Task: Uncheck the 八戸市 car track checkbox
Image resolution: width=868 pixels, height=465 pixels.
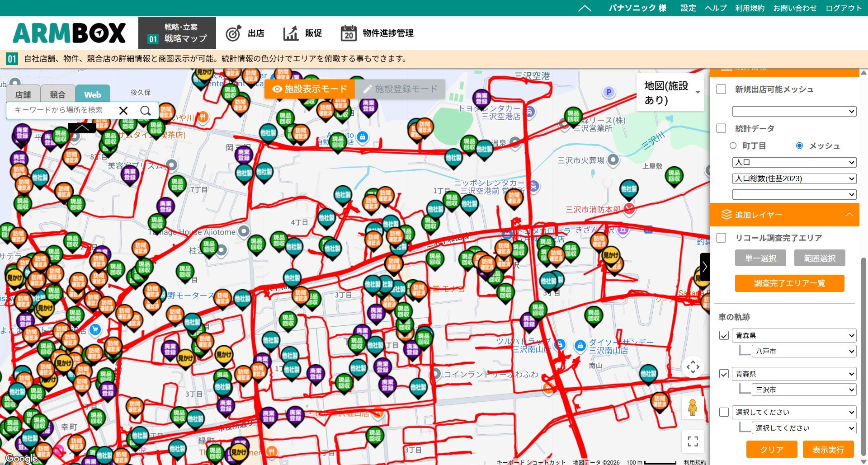Action: pos(724,336)
